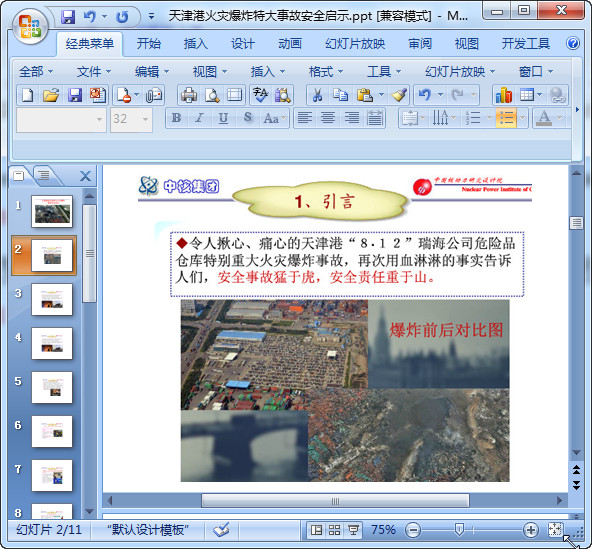Cut selection with scissors icon
This screenshot has width=592, height=549.
(318, 95)
